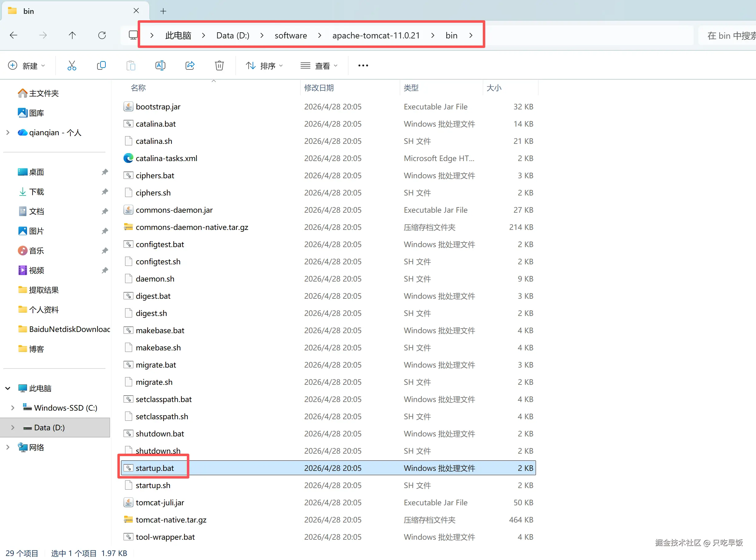This screenshot has width=756, height=560.
Task: Select the makebase.sh file name
Action: 158,348
